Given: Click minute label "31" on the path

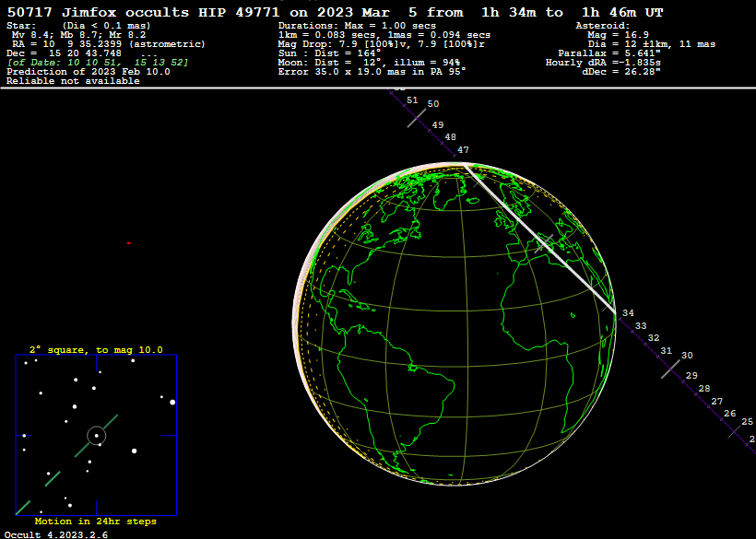Looking at the screenshot, I should [x=667, y=351].
